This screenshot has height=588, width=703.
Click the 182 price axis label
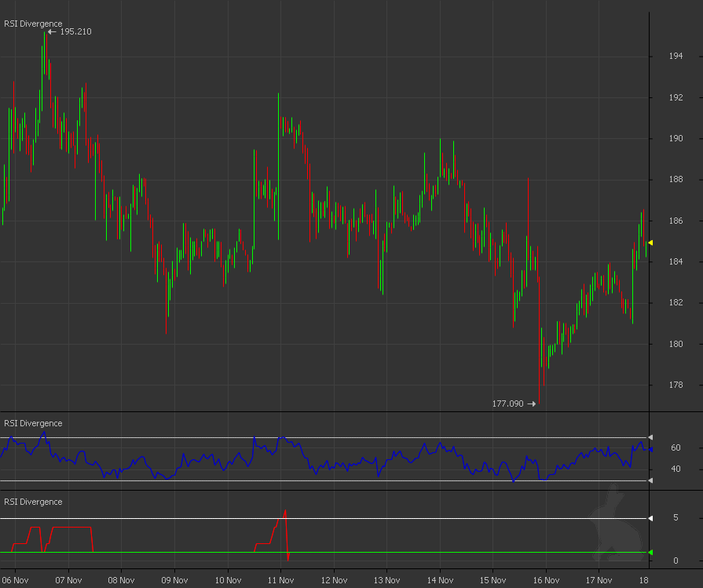click(x=676, y=302)
